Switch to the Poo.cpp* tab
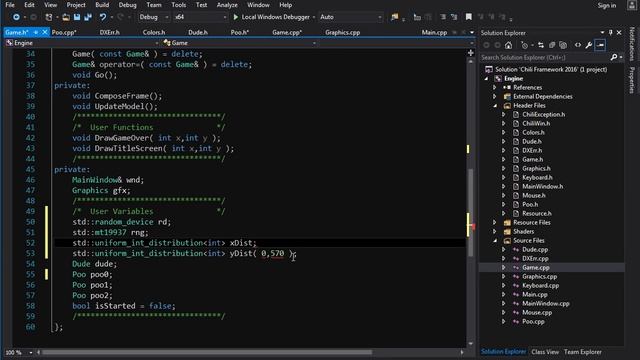Screen dimensions: 640x360 click(x=64, y=32)
